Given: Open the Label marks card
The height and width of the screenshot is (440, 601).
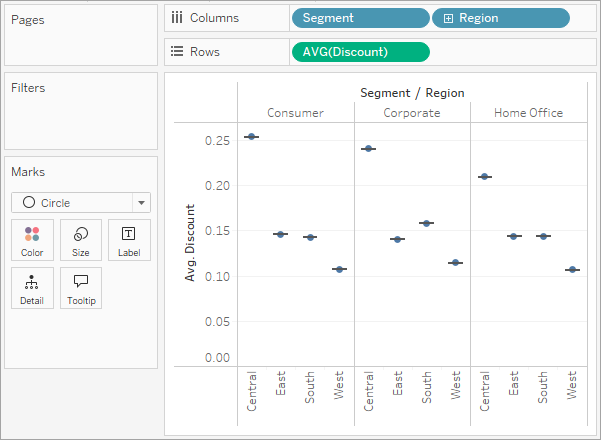Looking at the screenshot, I should 129,240.
